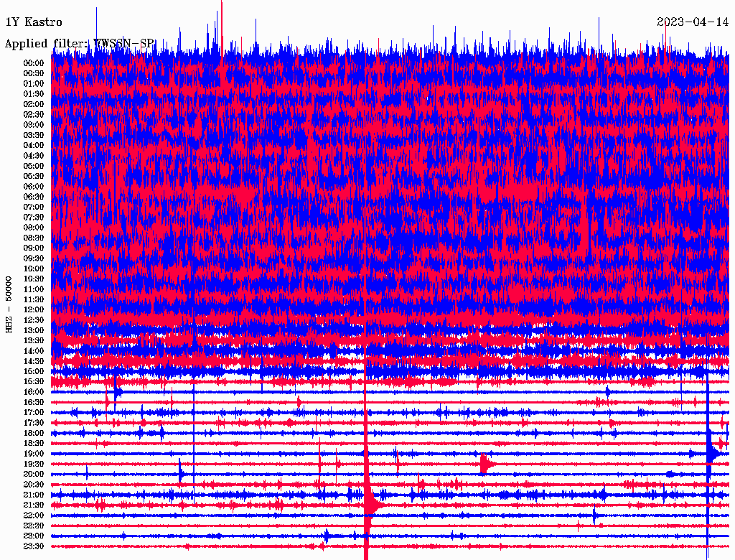
Task: Select the 10:30 time label
Action: tap(34, 279)
